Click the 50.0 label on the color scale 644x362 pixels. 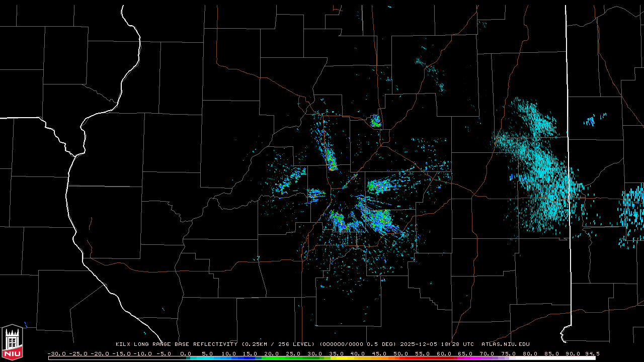click(401, 353)
